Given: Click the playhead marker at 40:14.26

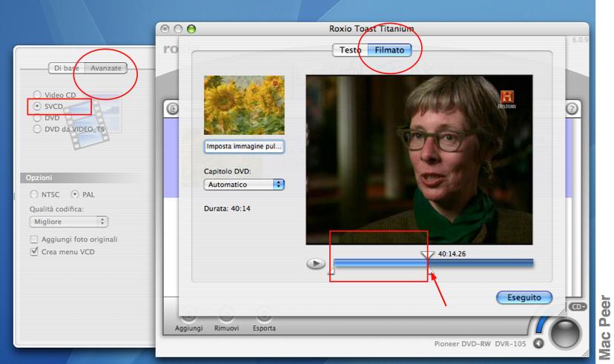Looking at the screenshot, I should click(x=427, y=255).
